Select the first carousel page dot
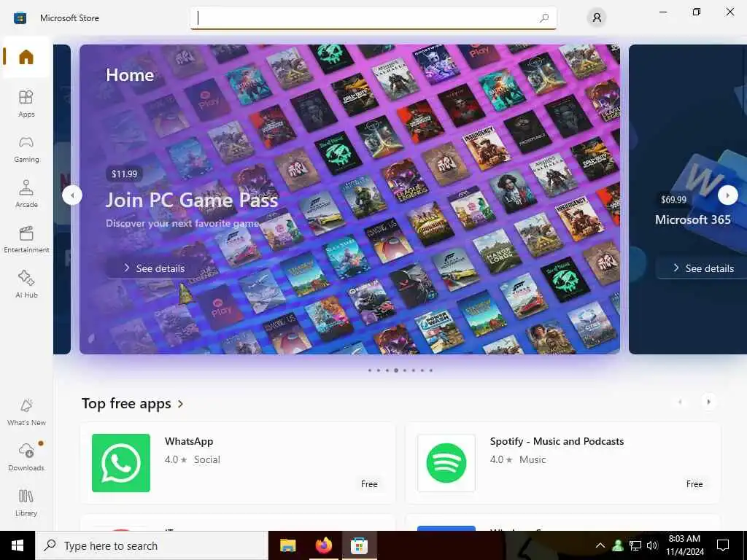 (x=370, y=370)
